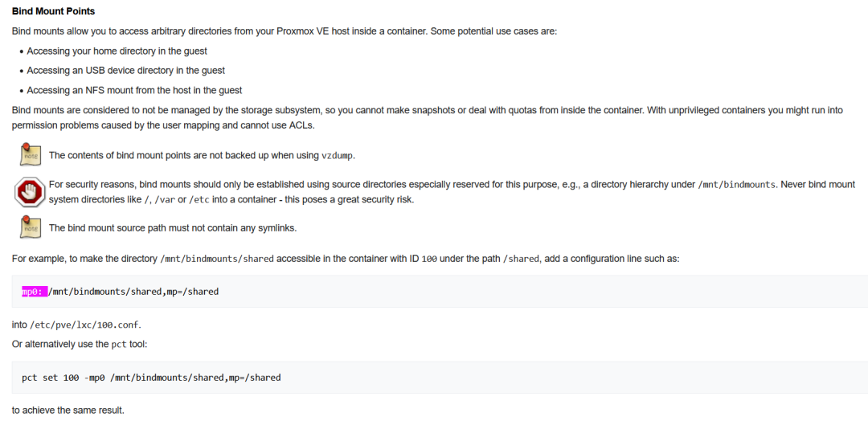Screen dimensions: 868x421
Task: Click the "/mnt/bindmounts/shared,mp=/shared" config line after mp0:
Action: [134, 292]
